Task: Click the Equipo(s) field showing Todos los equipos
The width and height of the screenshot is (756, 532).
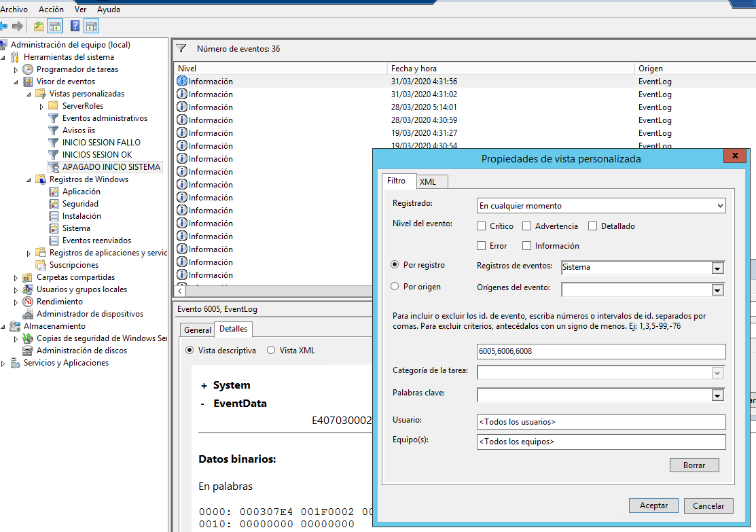Action: pyautogui.click(x=600, y=442)
